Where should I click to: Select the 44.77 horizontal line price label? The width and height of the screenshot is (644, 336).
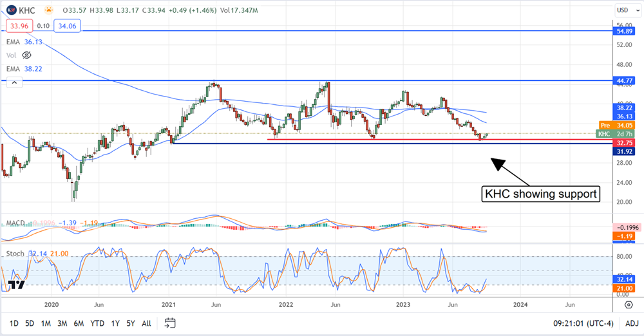click(x=626, y=80)
